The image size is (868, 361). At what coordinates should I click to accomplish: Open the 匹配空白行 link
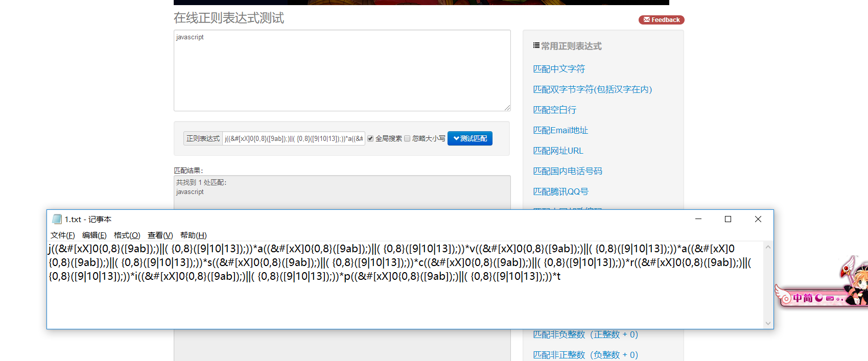pos(554,110)
